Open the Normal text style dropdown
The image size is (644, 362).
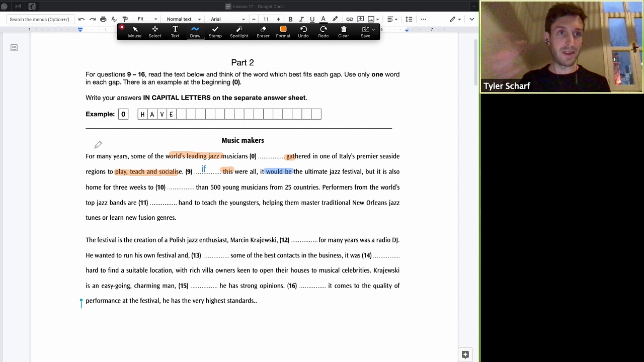coord(184,19)
